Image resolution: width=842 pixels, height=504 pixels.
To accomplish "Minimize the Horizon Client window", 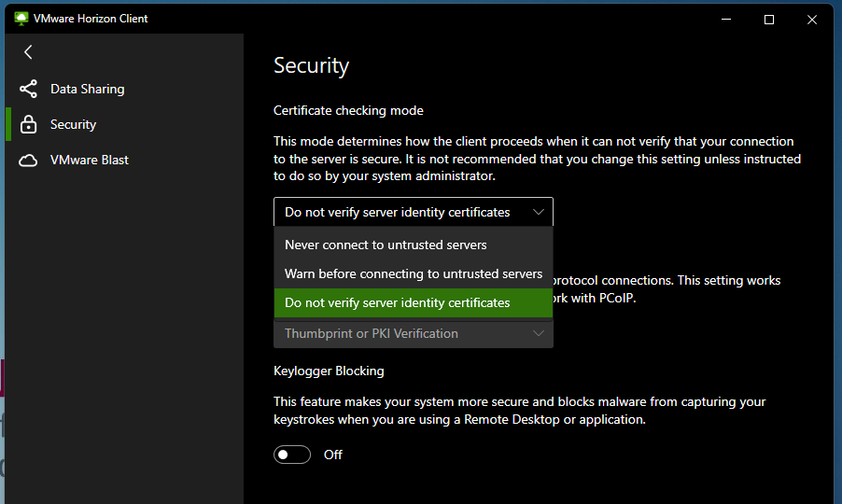I will coord(725,19).
